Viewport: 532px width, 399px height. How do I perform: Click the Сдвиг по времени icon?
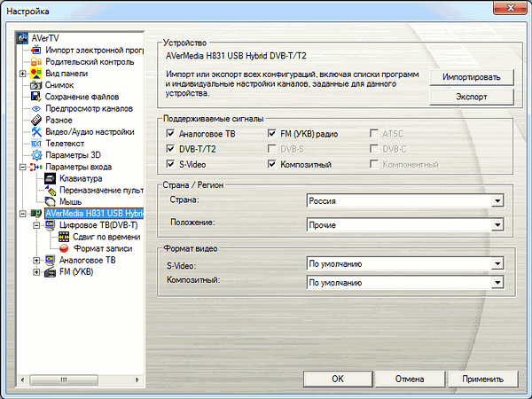[64, 237]
